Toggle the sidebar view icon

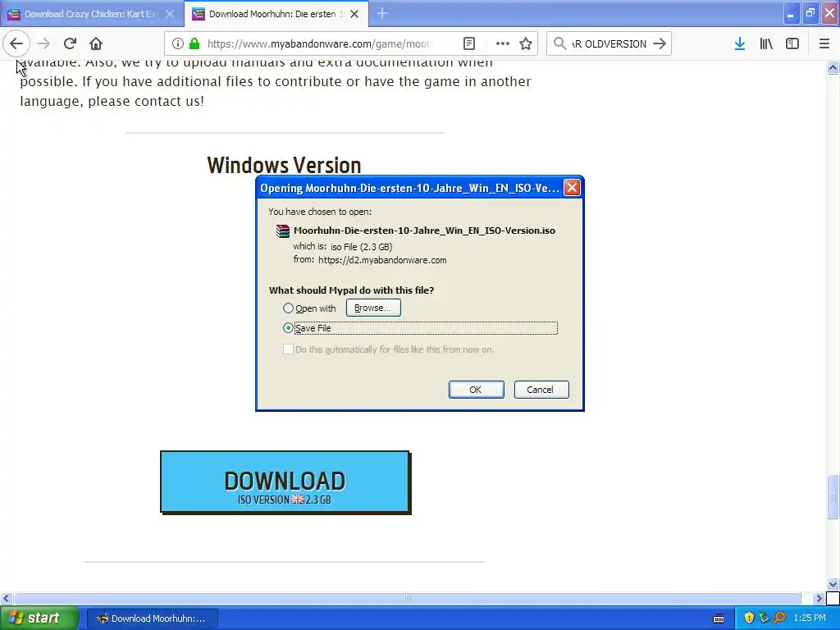(792, 43)
